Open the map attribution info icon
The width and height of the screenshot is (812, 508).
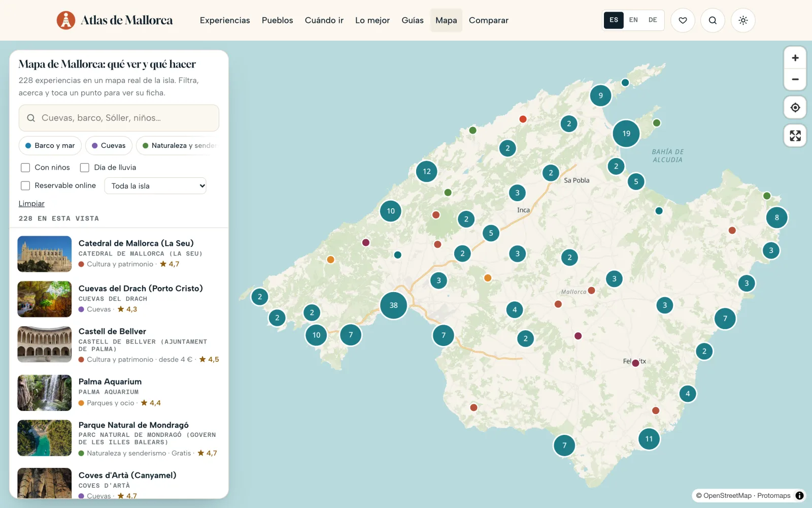[799, 496]
